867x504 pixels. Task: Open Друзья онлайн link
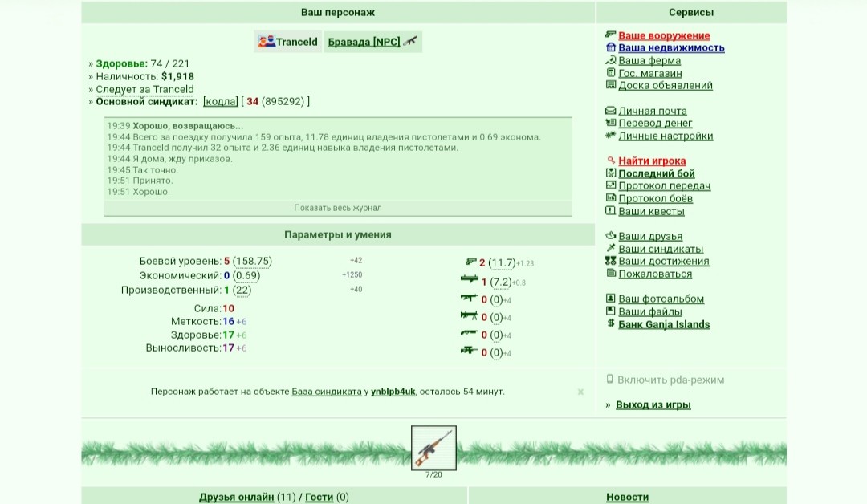[236, 497]
